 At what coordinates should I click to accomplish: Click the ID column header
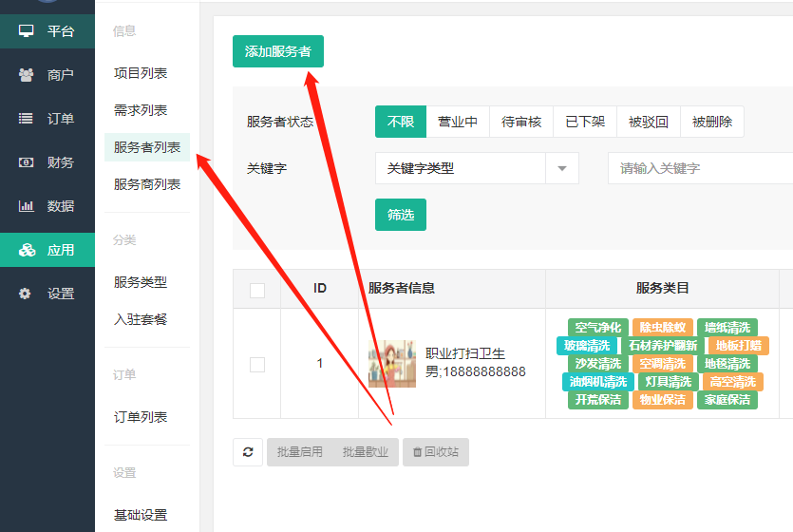[x=320, y=288]
